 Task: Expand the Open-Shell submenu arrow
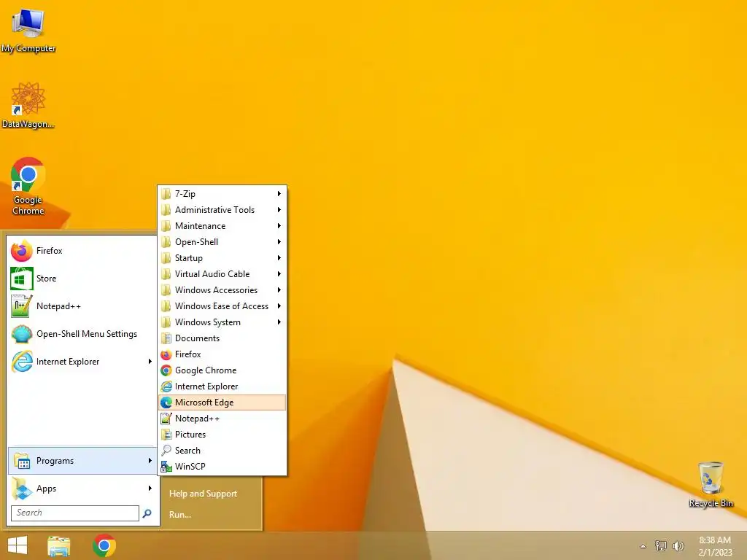[279, 242]
